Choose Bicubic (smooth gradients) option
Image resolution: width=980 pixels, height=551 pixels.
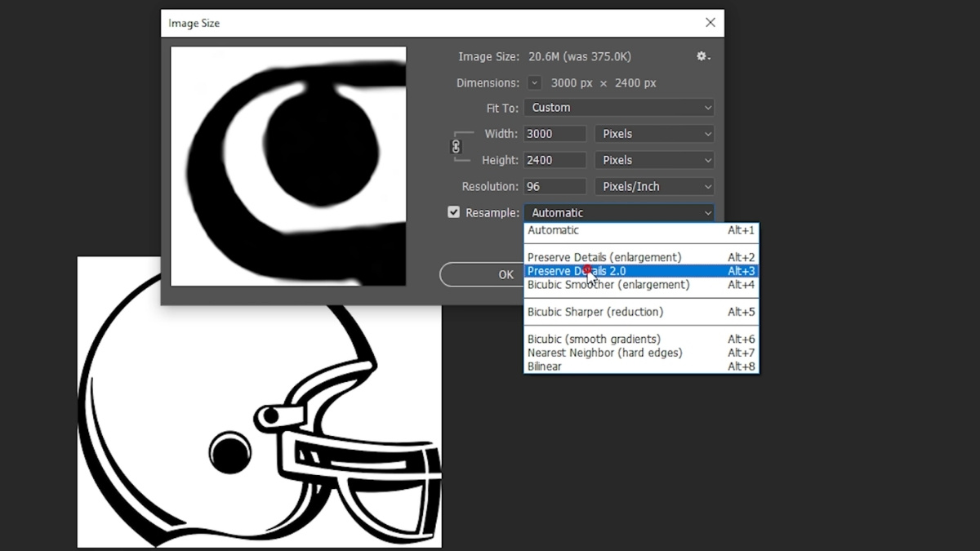tap(641, 339)
